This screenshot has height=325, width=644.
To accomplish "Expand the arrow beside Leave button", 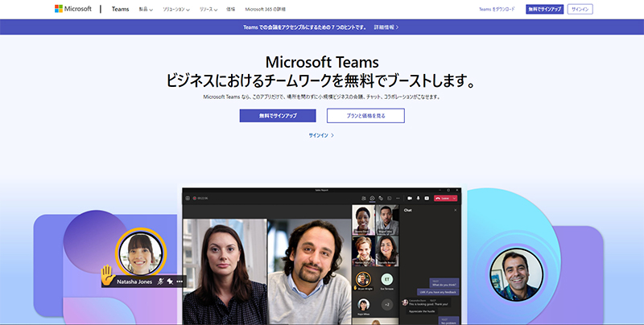I will [454, 198].
